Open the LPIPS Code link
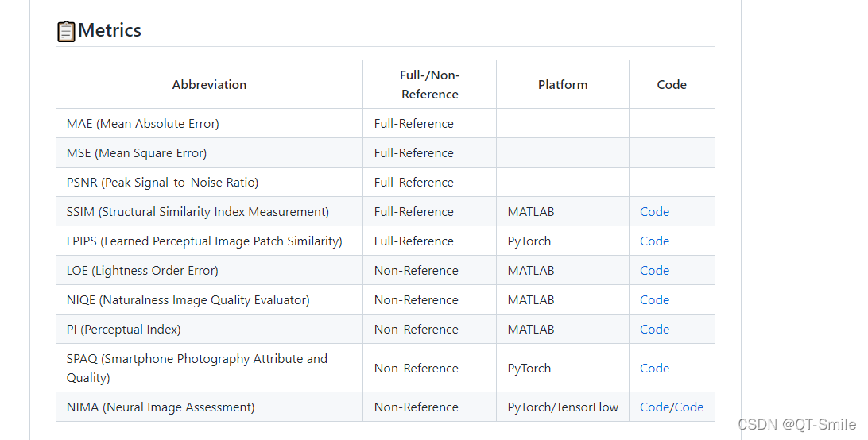The image size is (868, 440). 654,241
